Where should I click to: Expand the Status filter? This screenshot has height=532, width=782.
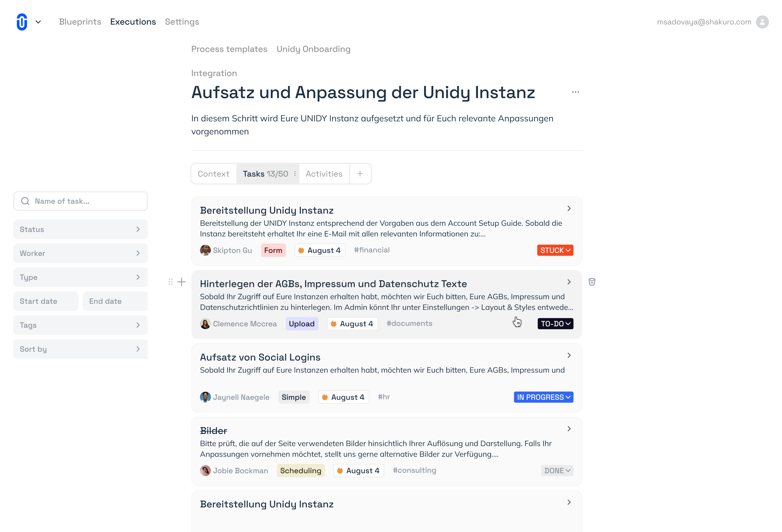coord(81,229)
